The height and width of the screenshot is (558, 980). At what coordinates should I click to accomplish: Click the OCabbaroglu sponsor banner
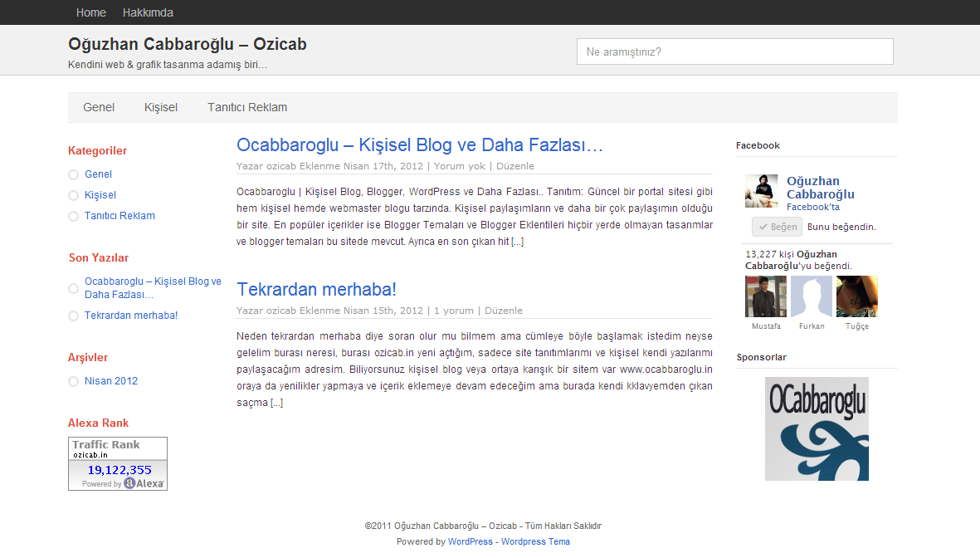pyautogui.click(x=817, y=428)
